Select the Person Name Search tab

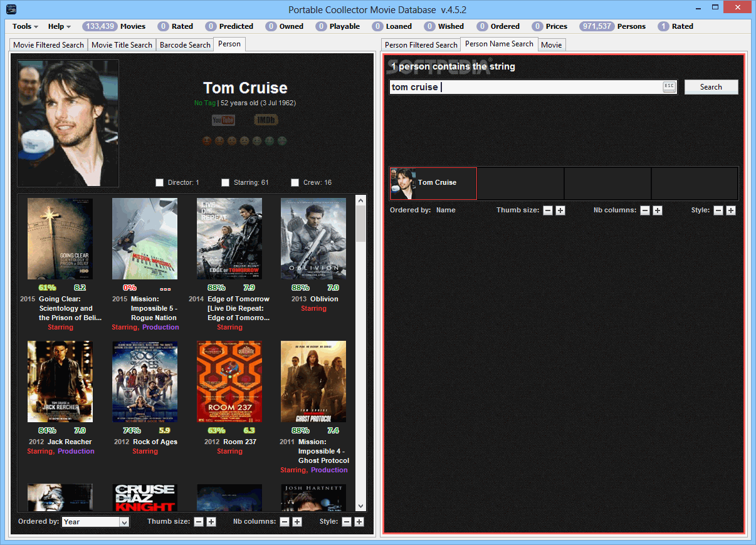pyautogui.click(x=499, y=44)
